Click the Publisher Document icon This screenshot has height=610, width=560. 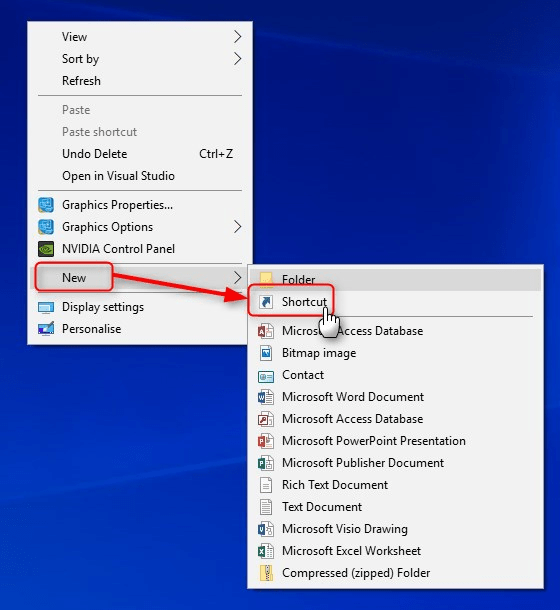pyautogui.click(x=266, y=463)
